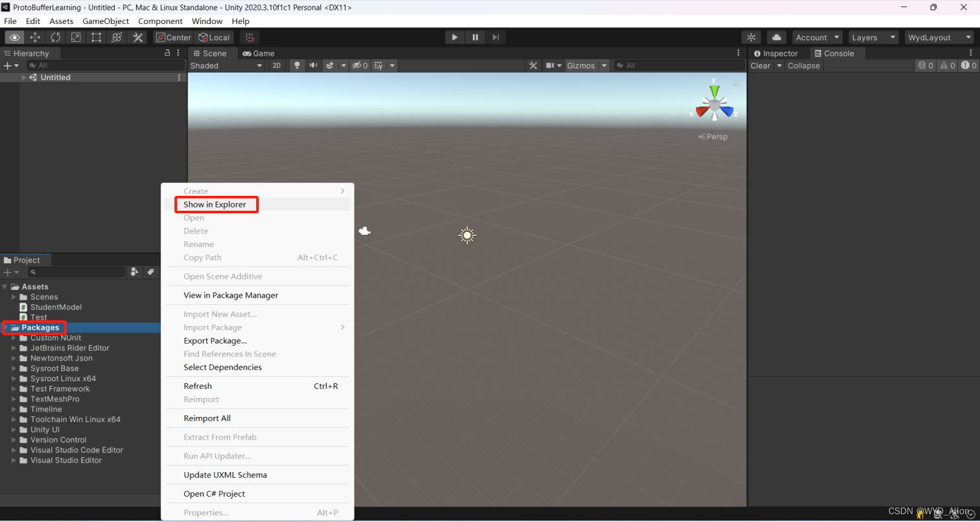This screenshot has height=522, width=980.
Task: Open custom editor tools in top toolbar
Action: [x=137, y=38]
